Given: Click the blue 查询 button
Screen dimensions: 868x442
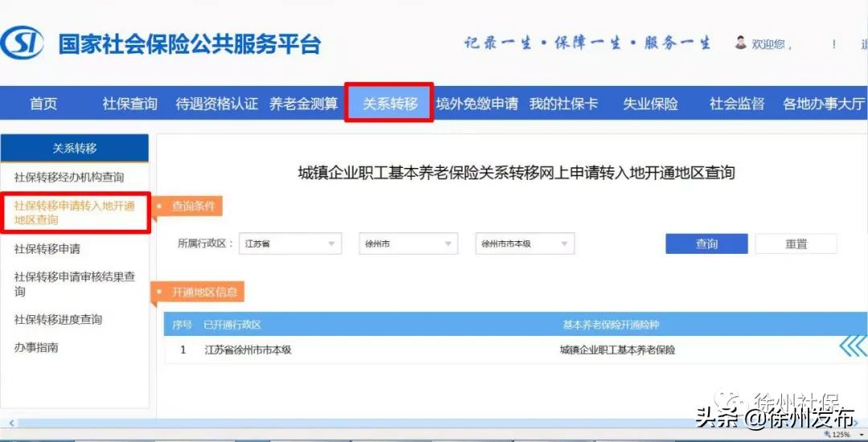Looking at the screenshot, I should (706, 244).
